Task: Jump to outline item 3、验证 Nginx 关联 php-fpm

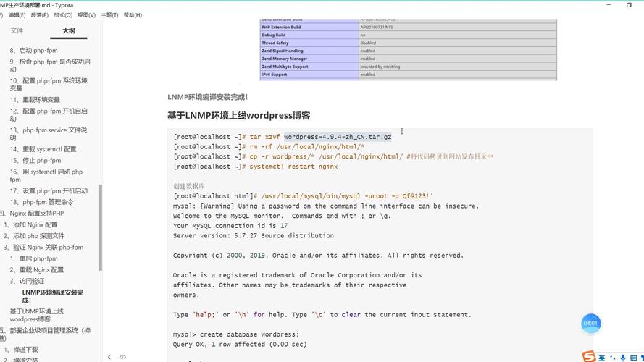Action: (x=43, y=248)
